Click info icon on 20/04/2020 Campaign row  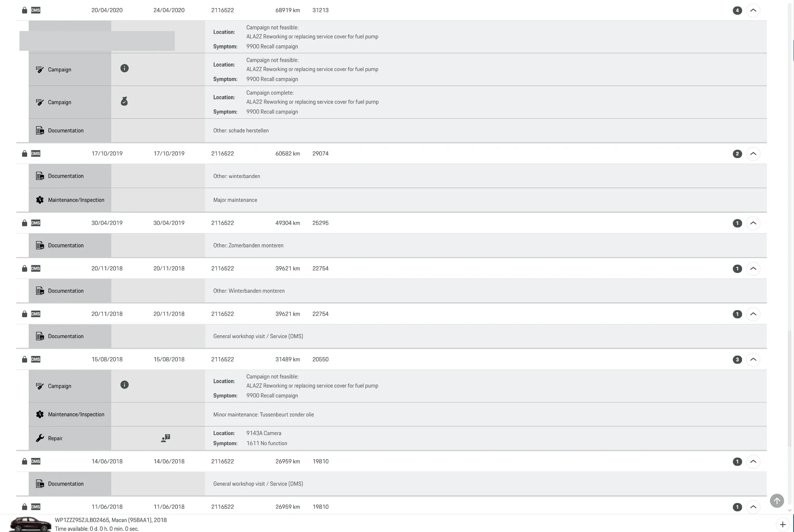(124, 69)
